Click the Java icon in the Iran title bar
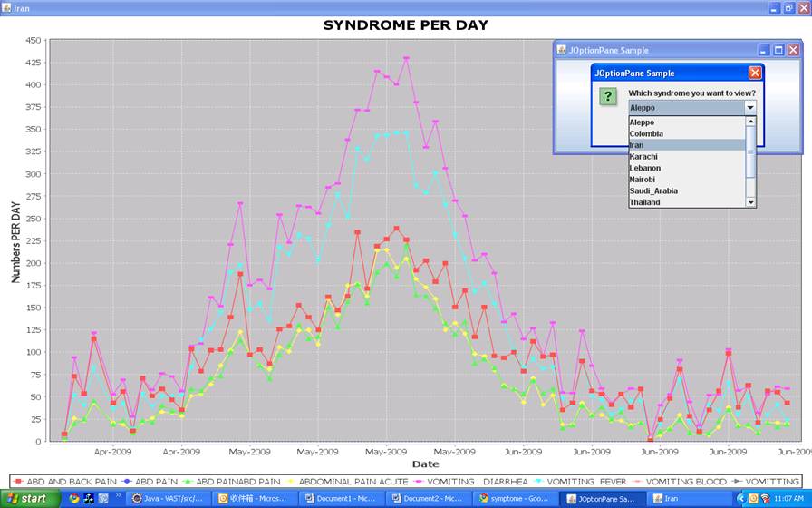The height and width of the screenshot is (508, 812). [x=7, y=7]
